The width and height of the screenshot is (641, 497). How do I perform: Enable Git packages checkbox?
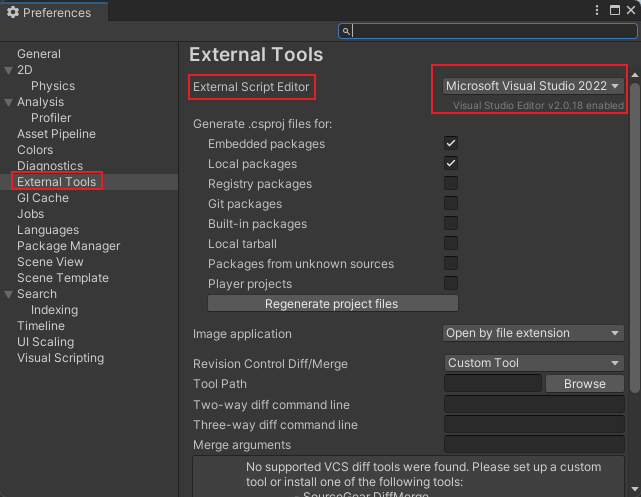[x=450, y=203]
